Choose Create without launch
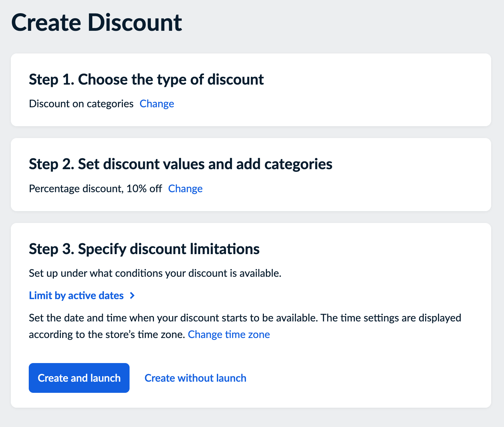This screenshot has height=427, width=504. tap(195, 378)
